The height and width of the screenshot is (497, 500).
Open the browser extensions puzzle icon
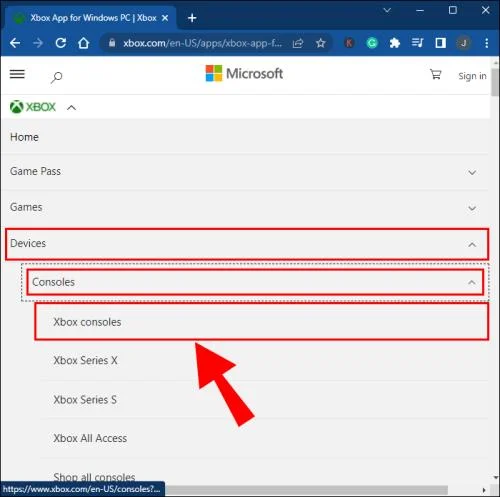395,43
